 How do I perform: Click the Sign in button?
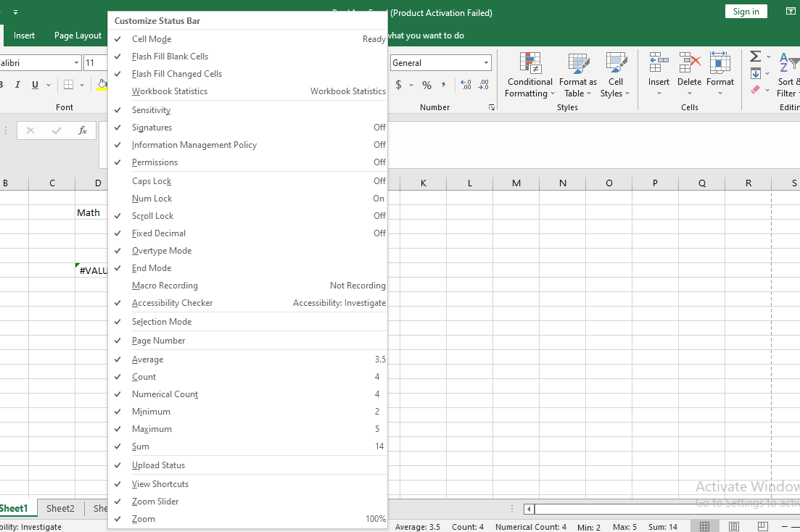746,11
